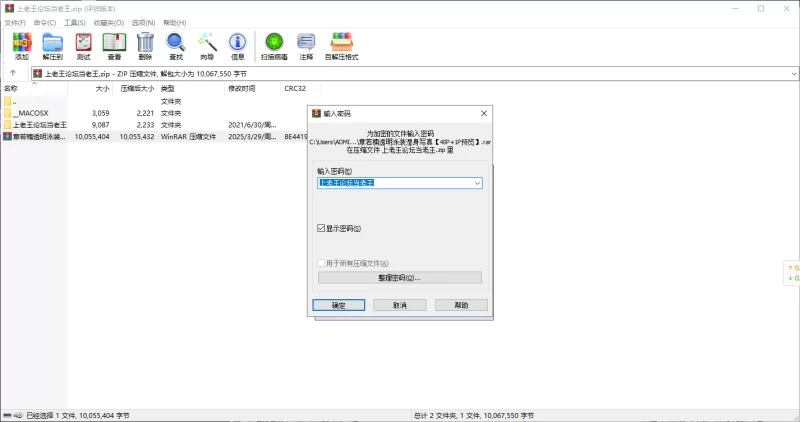Click the 解压到 (Extract to) icon

(52, 45)
